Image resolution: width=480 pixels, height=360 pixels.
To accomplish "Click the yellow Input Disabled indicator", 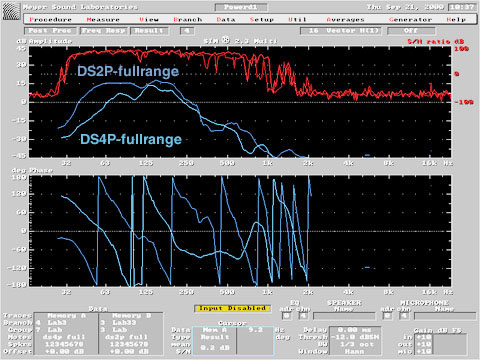I will point(232,308).
